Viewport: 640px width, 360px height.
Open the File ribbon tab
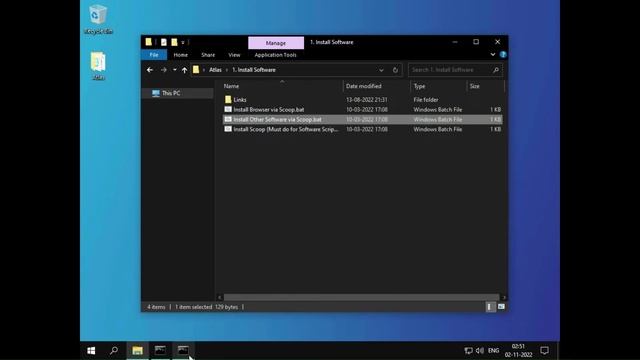point(154,55)
